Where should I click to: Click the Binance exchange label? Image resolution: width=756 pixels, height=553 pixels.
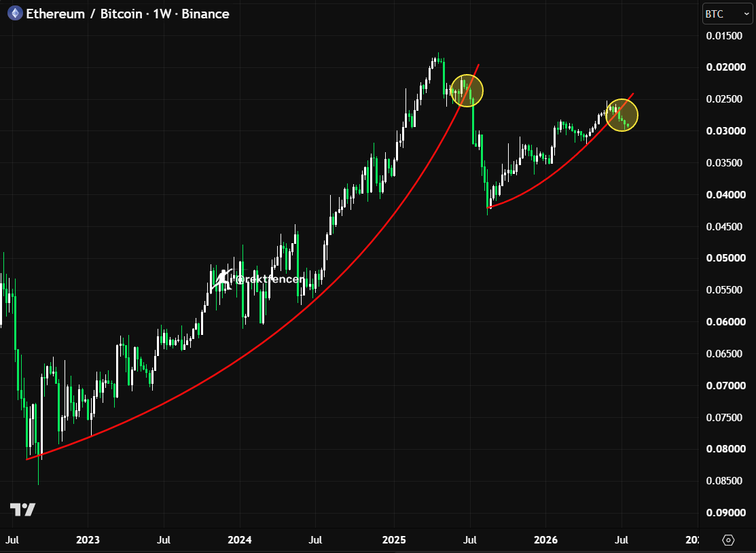point(205,14)
